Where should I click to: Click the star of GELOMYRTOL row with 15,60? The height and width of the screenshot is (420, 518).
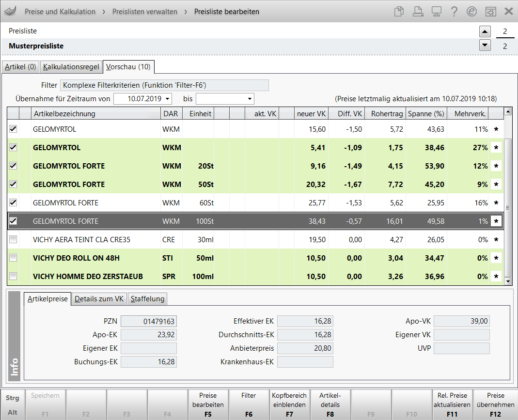coord(496,129)
